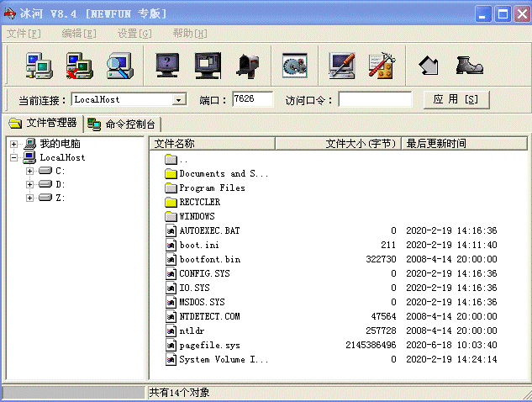Image resolution: width=532 pixels, height=402 pixels.
Task: Select the boot.ini file name
Action: [x=199, y=245]
